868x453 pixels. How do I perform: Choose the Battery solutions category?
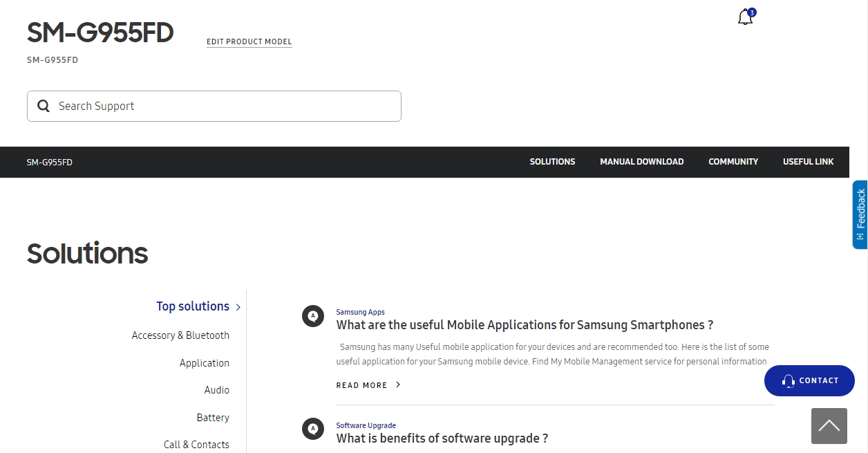tap(212, 418)
